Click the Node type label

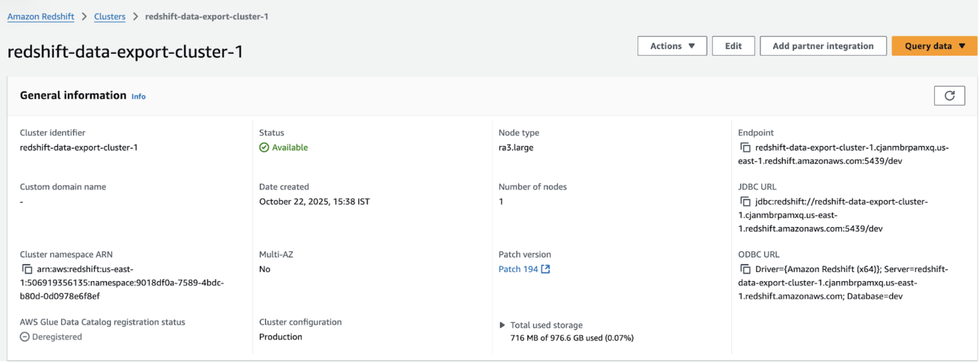pos(519,133)
